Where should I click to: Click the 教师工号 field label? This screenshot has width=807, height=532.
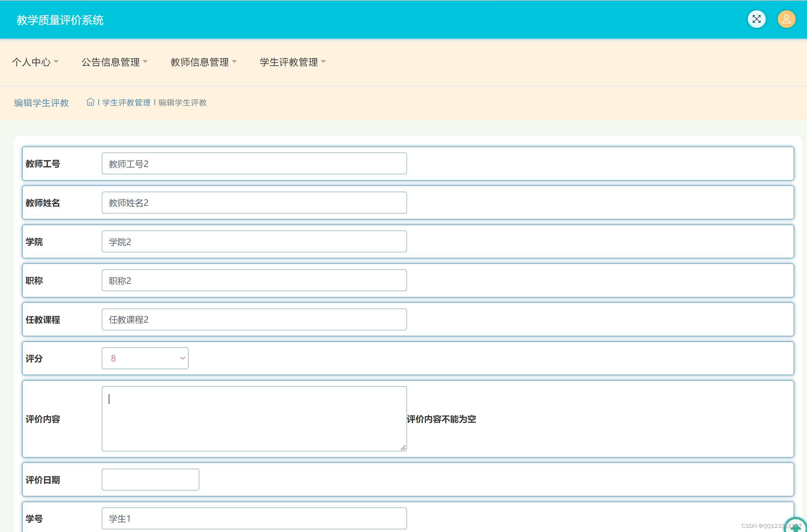43,164
